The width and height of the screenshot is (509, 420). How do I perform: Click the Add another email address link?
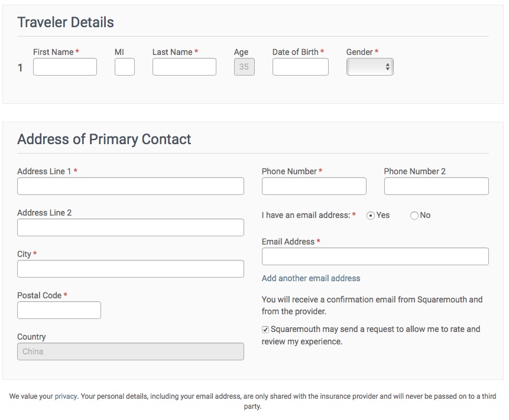(311, 278)
